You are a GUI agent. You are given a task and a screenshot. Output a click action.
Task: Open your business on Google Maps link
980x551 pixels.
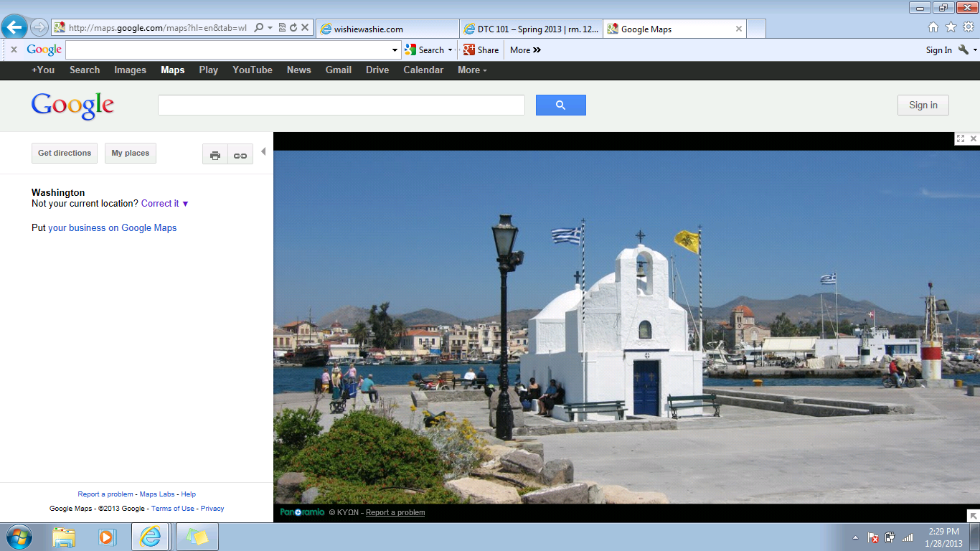click(112, 228)
